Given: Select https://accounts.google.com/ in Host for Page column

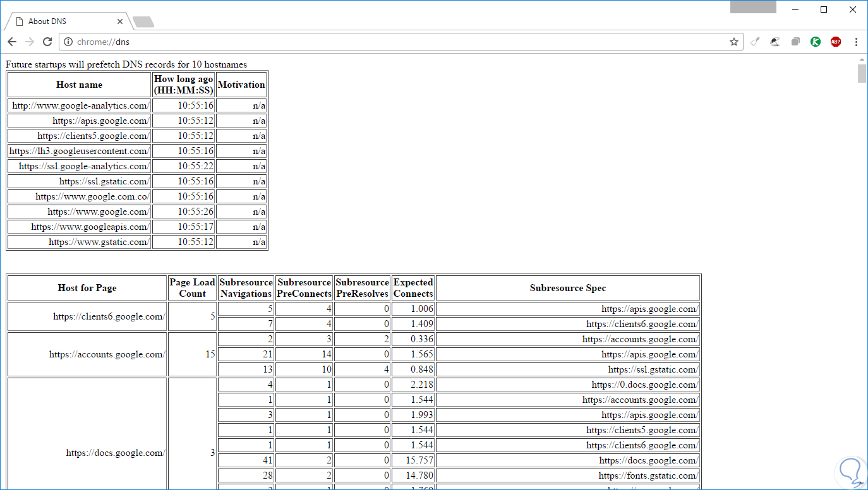Looking at the screenshot, I should tap(87, 354).
